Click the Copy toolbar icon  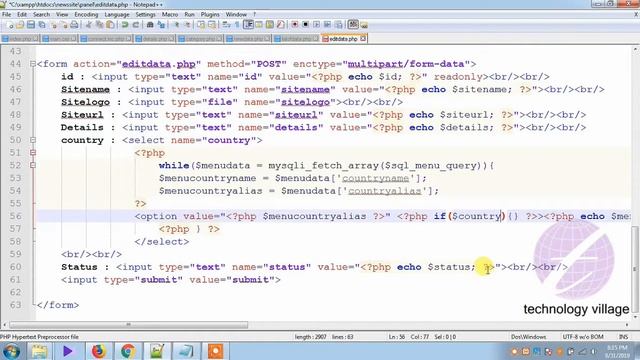coord(99,25)
